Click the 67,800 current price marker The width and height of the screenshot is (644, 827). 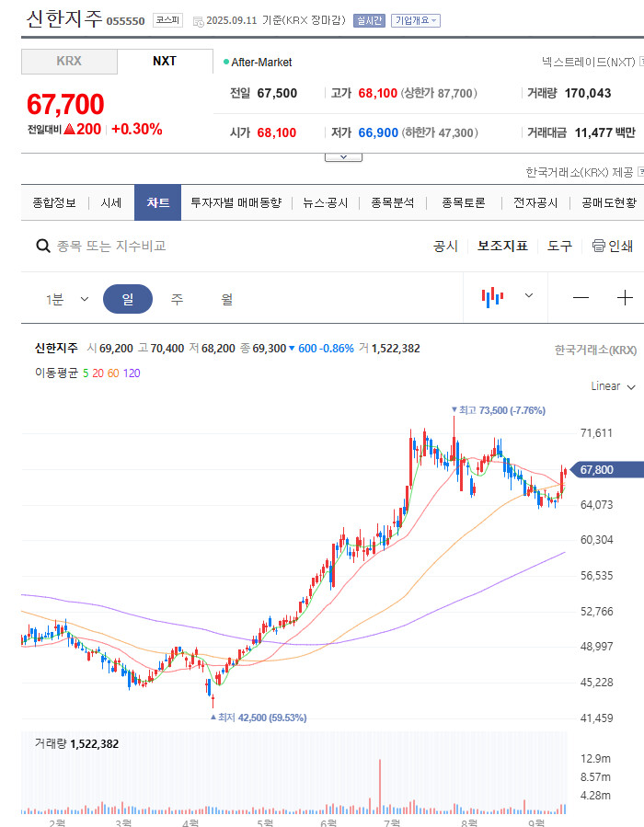606,469
